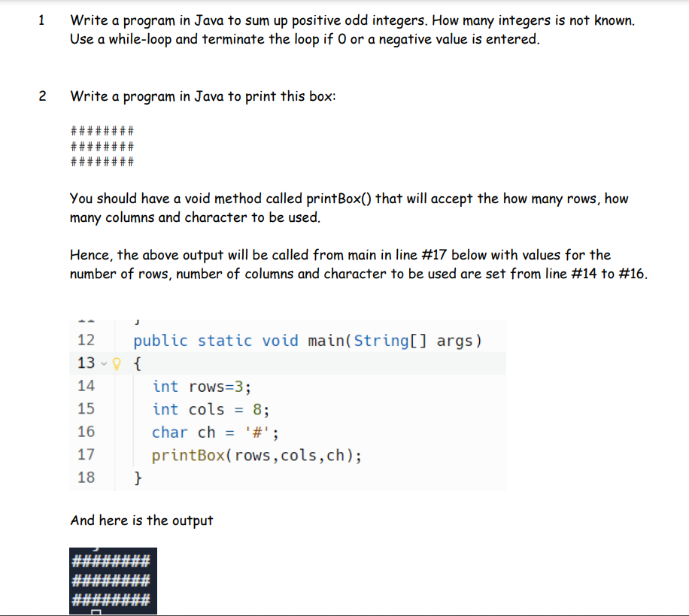689x616 pixels.
Task: Click the hash output in the dark terminal
Action: (111, 581)
